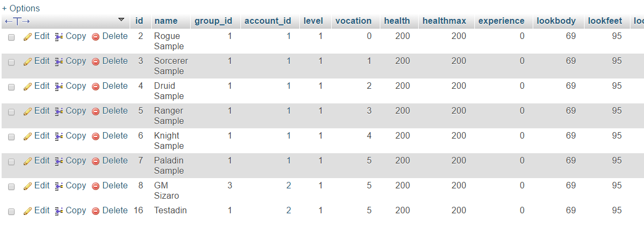Click the Edit pencil icon for Knight Sample
Screen dimensions: 644x229
(x=28, y=136)
